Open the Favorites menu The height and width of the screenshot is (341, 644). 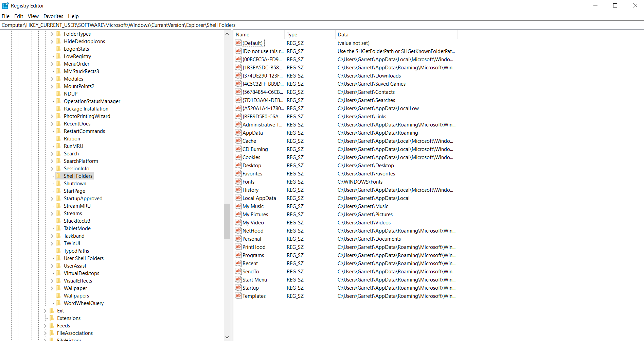53,16
